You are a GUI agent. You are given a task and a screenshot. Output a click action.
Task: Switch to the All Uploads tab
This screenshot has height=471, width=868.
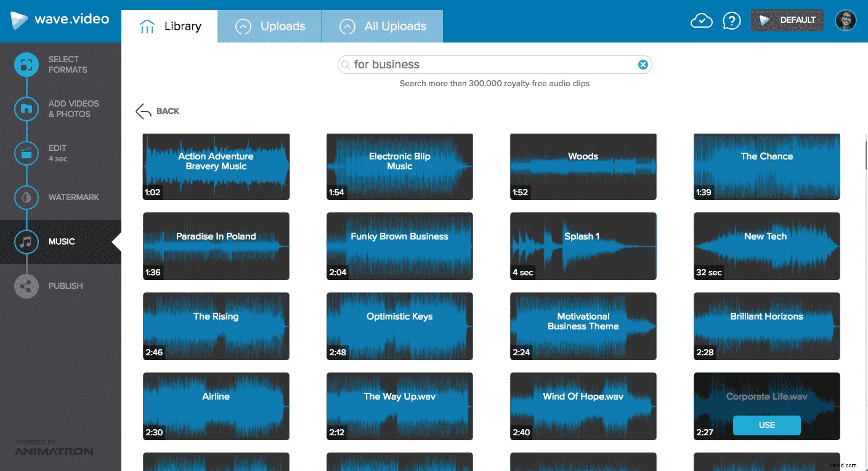pyautogui.click(x=383, y=26)
